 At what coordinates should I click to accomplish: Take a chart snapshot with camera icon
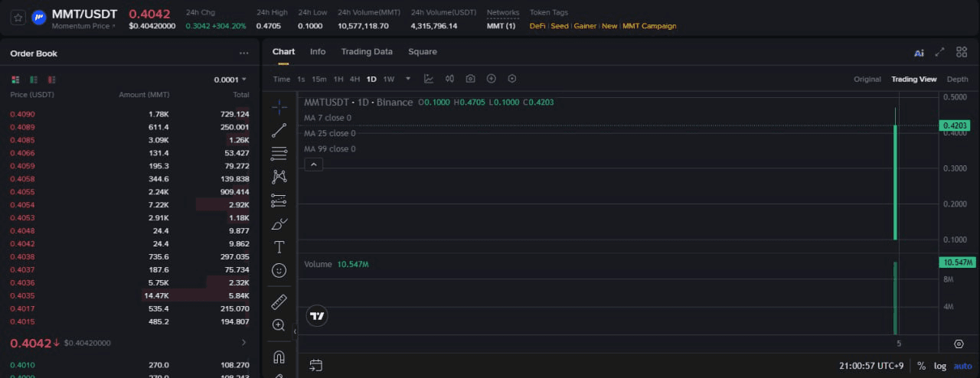click(x=470, y=79)
